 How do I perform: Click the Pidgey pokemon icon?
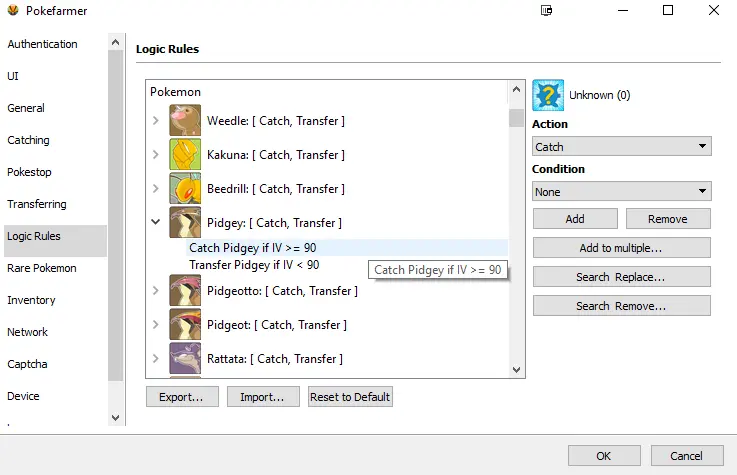[185, 223]
